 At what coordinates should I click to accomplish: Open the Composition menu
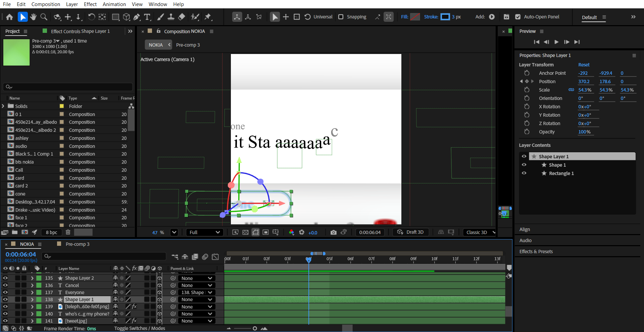pos(46,4)
